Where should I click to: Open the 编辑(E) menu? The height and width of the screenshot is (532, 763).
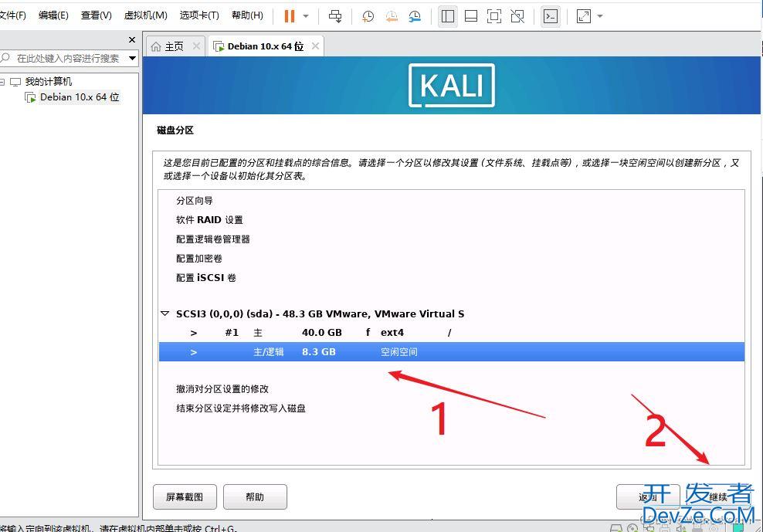point(53,15)
